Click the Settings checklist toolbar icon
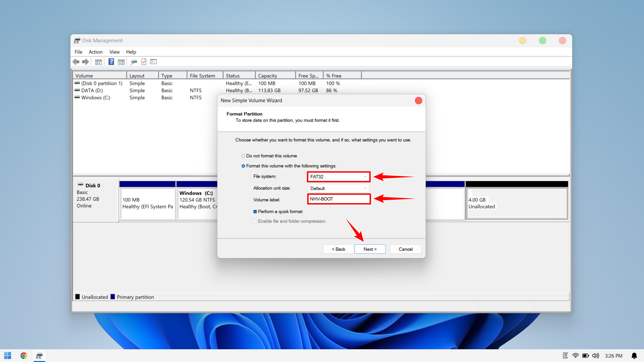 tap(154, 62)
